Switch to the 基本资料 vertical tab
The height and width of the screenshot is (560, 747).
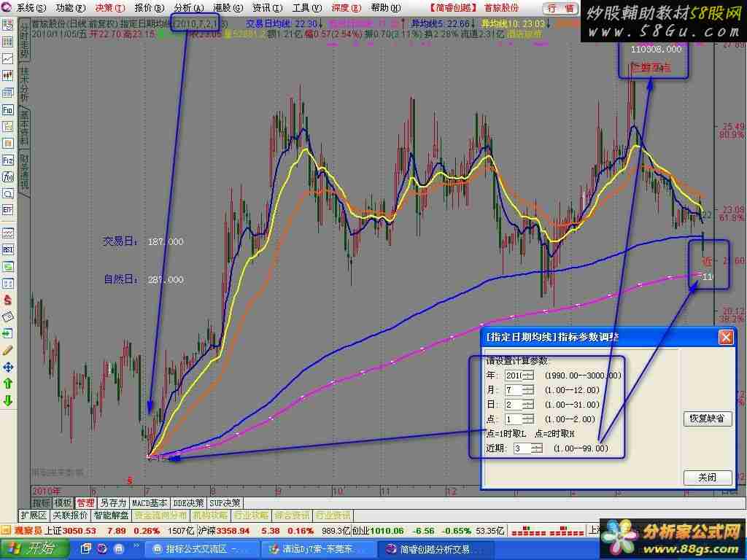click(24, 128)
